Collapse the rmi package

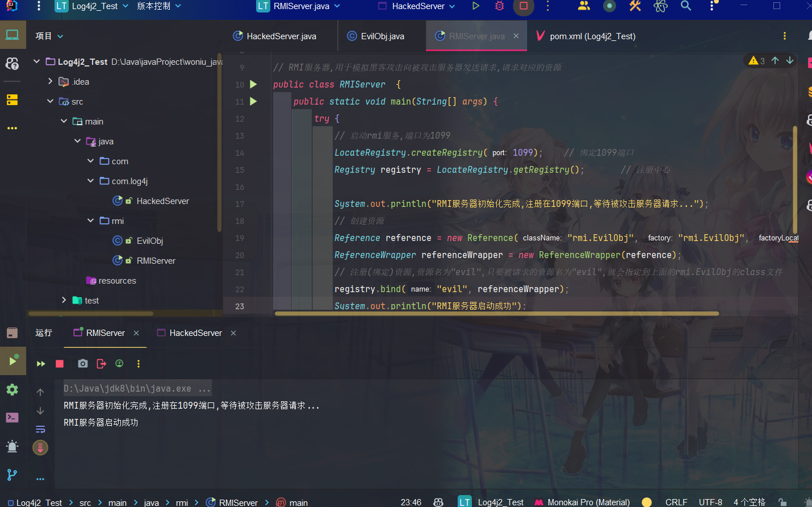(91, 221)
